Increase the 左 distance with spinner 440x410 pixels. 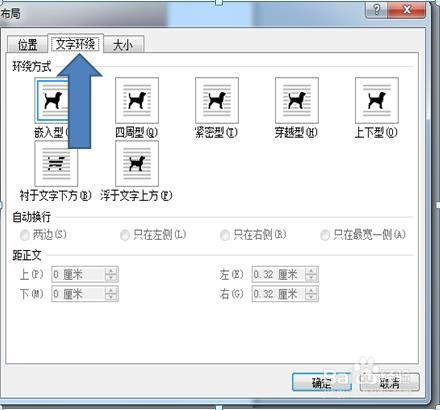coord(311,271)
